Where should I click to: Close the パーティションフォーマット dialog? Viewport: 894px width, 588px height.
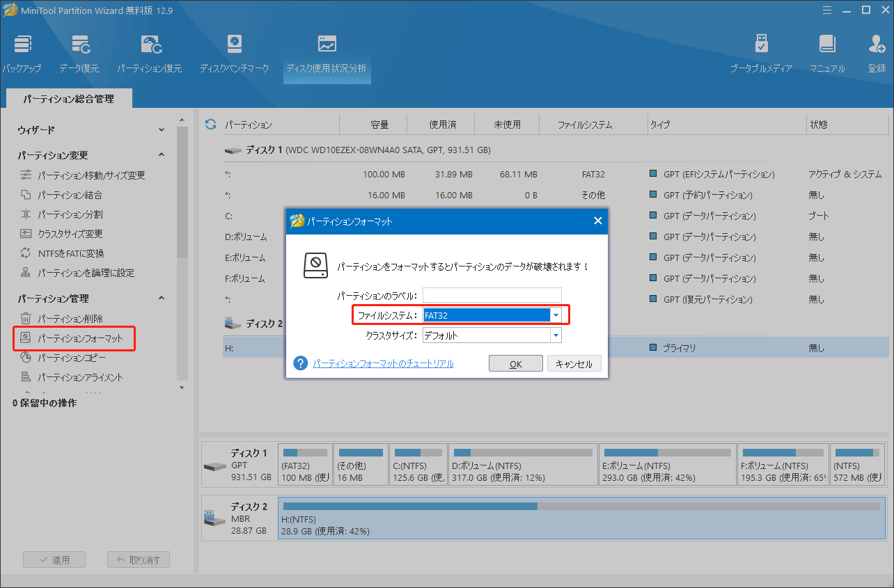pyautogui.click(x=597, y=221)
